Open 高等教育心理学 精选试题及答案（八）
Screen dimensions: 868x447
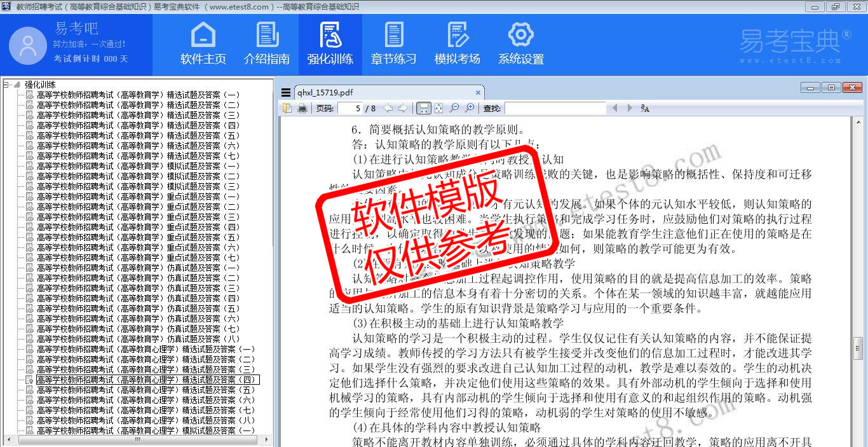click(146, 420)
